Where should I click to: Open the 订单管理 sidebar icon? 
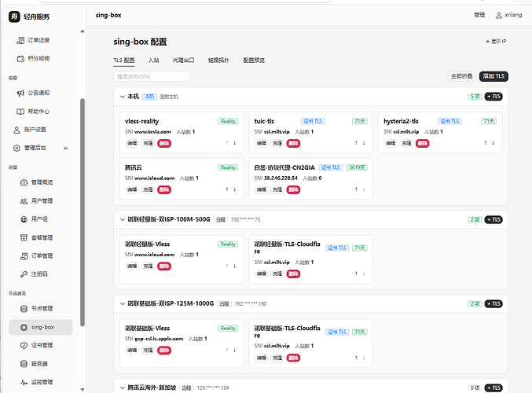[x=24, y=256]
